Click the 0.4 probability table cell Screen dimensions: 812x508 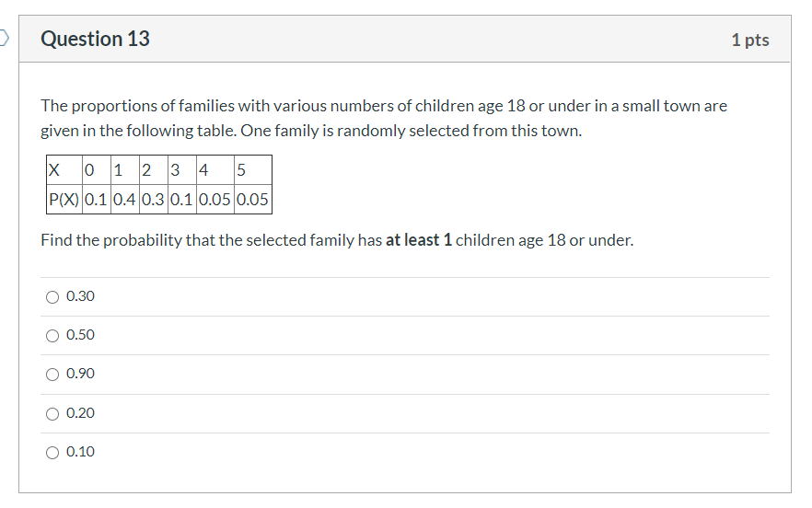(124, 200)
